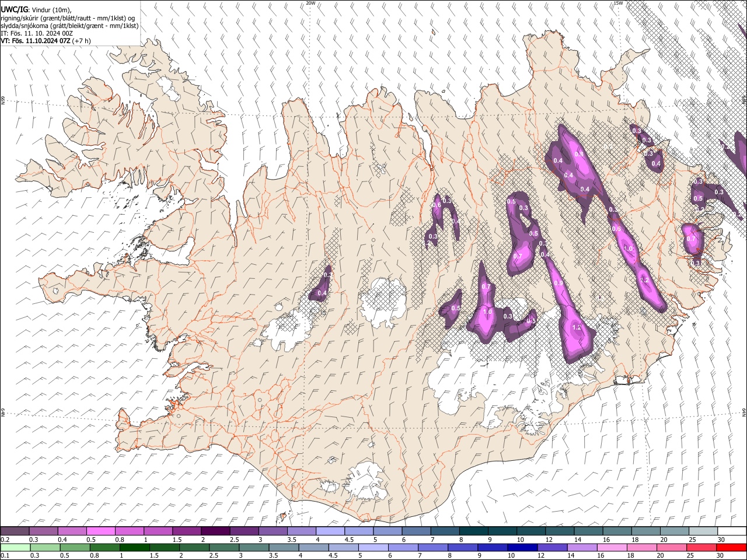747x560 pixels.
Task: Select the bright red lower swatch at 30
Action: tap(731, 547)
